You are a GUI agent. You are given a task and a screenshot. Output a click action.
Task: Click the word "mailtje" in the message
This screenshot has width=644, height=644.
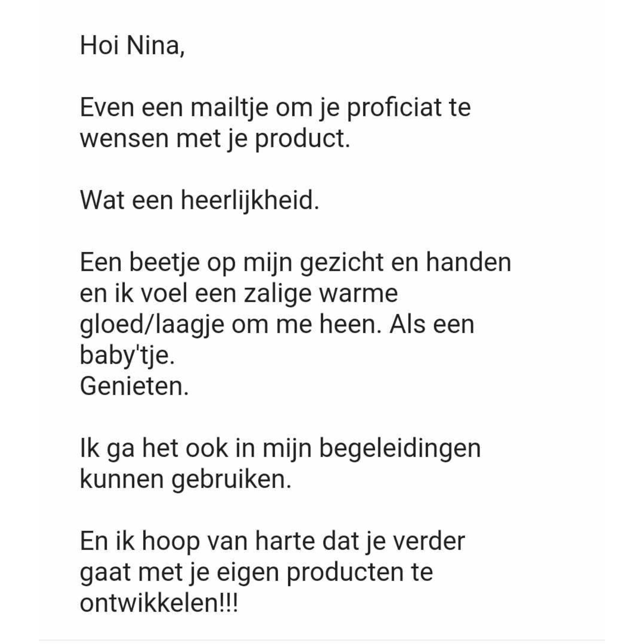click(229, 108)
